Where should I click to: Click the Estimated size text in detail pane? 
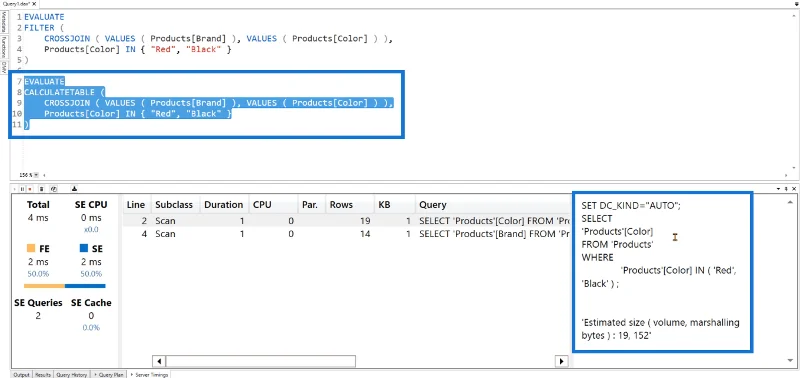click(x=660, y=329)
